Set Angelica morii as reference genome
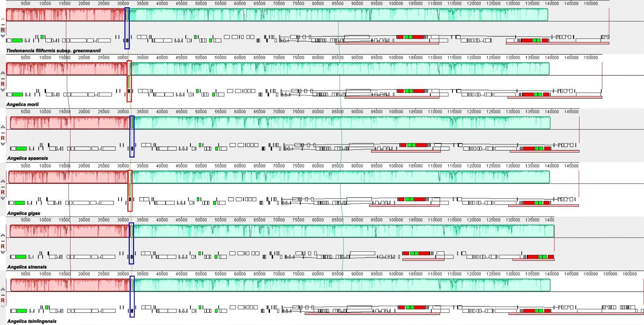The image size is (644, 325). (x=3, y=84)
